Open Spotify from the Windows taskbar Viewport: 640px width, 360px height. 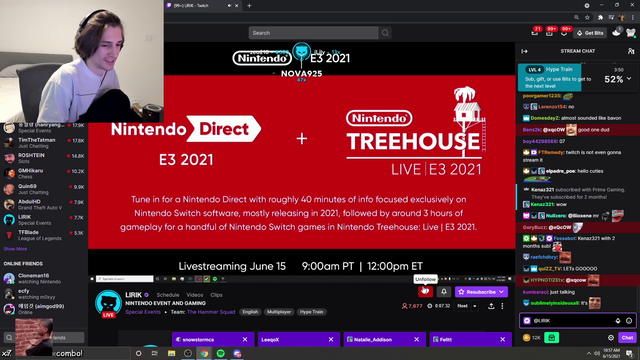pyautogui.click(x=220, y=353)
